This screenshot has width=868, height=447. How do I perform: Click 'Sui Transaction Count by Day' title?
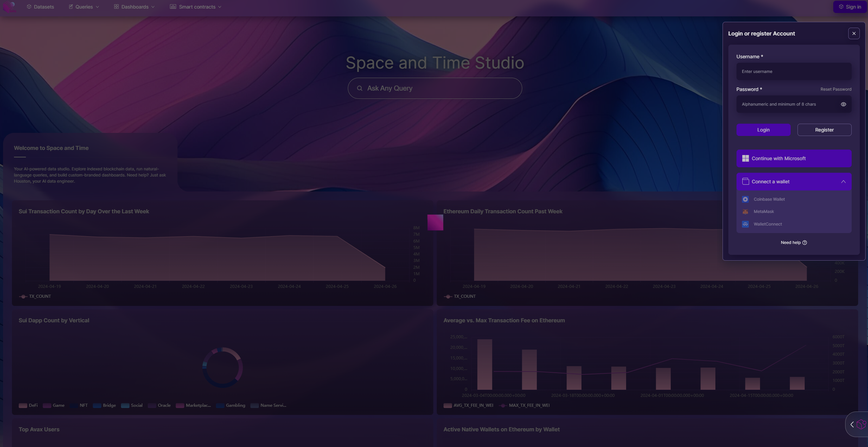coord(84,212)
